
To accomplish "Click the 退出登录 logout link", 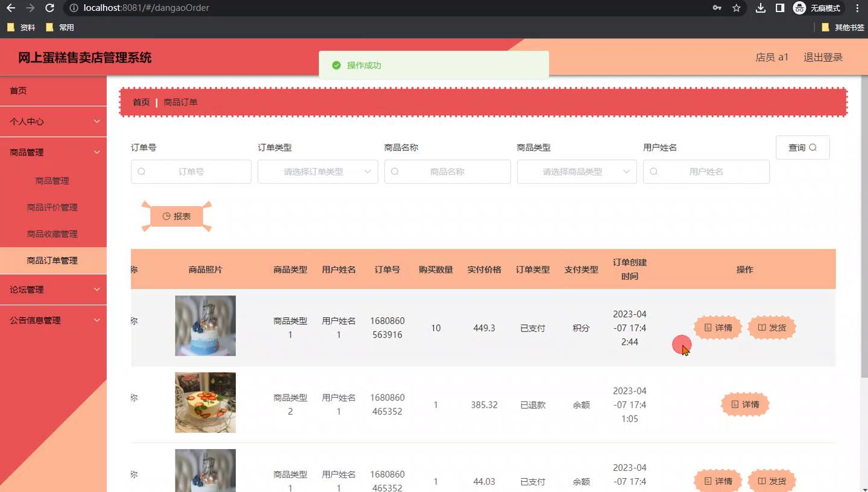I will coord(823,57).
